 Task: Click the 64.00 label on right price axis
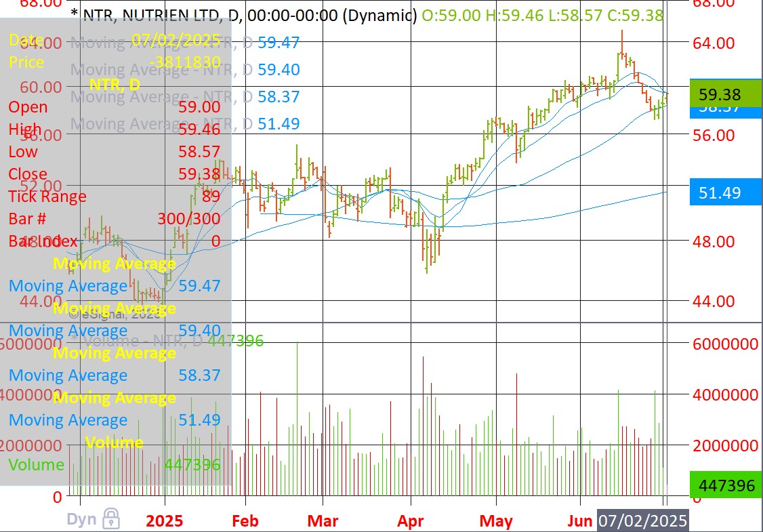pos(714,43)
